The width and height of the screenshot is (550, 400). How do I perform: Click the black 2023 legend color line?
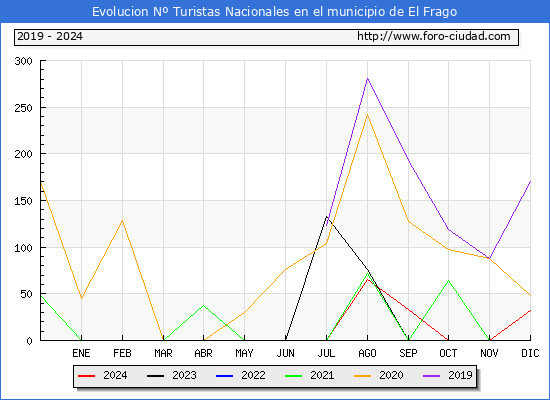[155, 376]
